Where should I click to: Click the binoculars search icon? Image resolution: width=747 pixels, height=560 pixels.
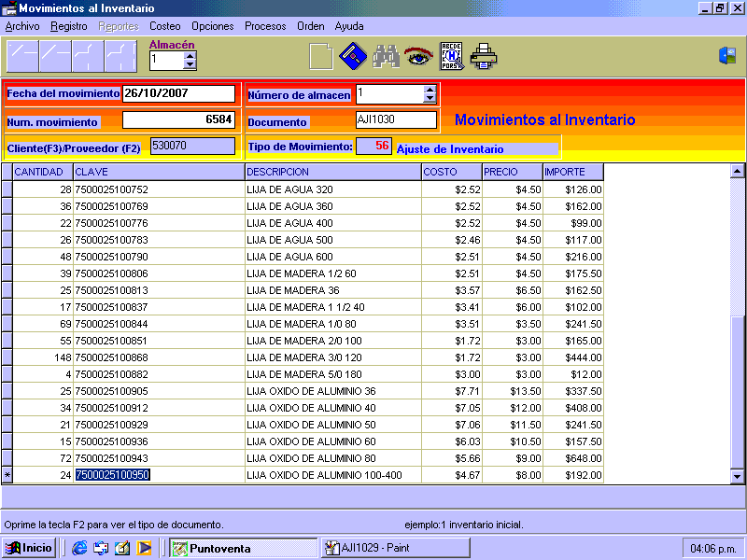[x=386, y=57]
